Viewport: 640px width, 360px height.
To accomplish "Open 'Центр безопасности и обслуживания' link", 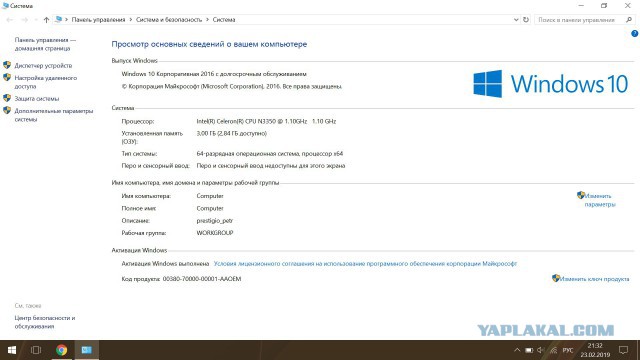I will point(45,322).
